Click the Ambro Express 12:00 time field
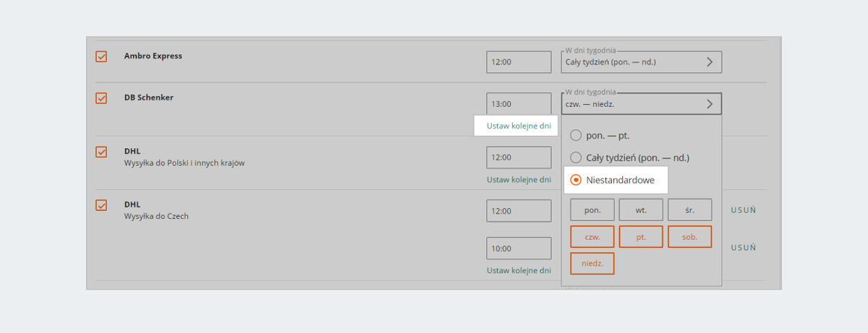Image resolution: width=868 pixels, height=333 pixels. point(519,62)
